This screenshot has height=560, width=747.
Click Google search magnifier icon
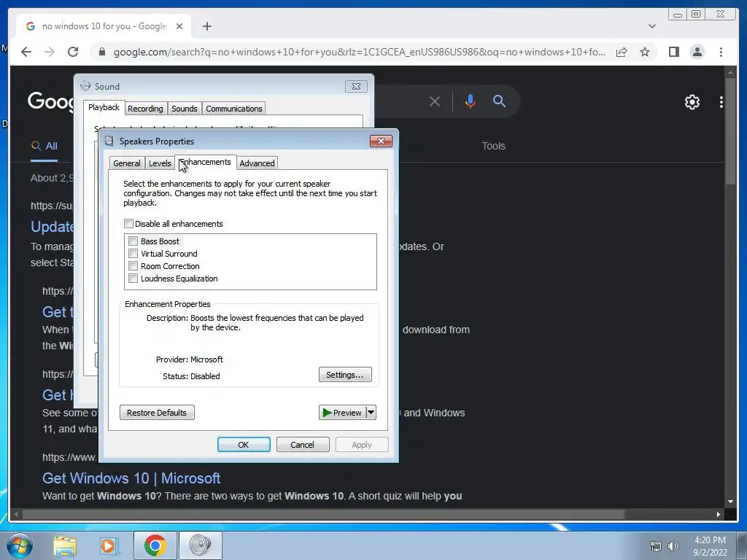coord(499,101)
